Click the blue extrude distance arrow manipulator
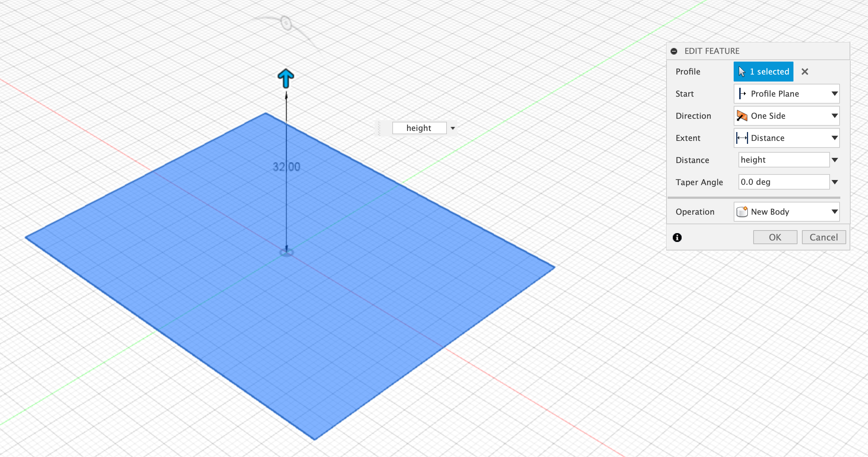This screenshot has height=457, width=868. (x=286, y=78)
